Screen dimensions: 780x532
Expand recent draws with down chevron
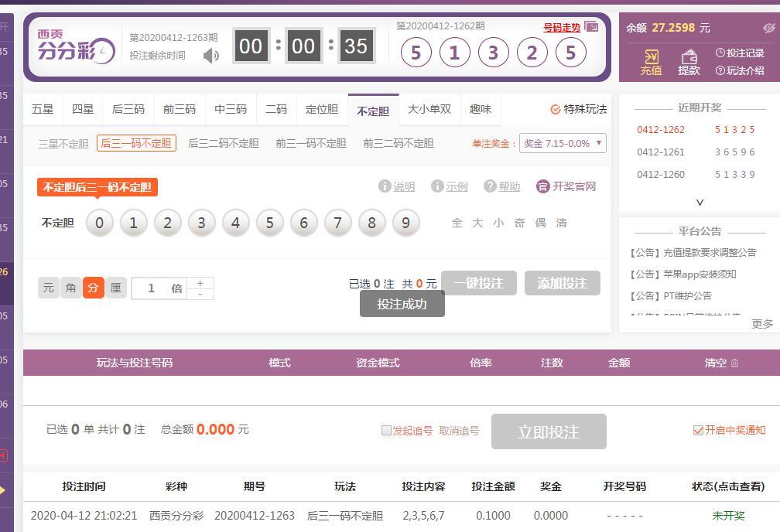(700, 202)
